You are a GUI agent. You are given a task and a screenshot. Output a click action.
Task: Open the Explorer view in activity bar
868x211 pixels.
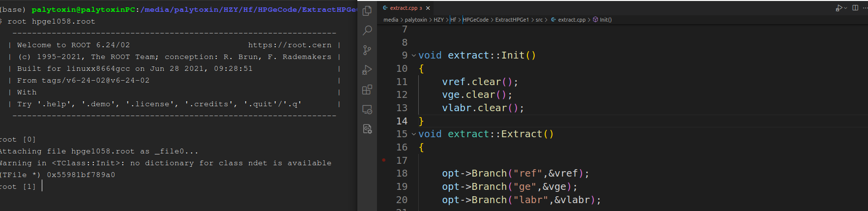[367, 11]
